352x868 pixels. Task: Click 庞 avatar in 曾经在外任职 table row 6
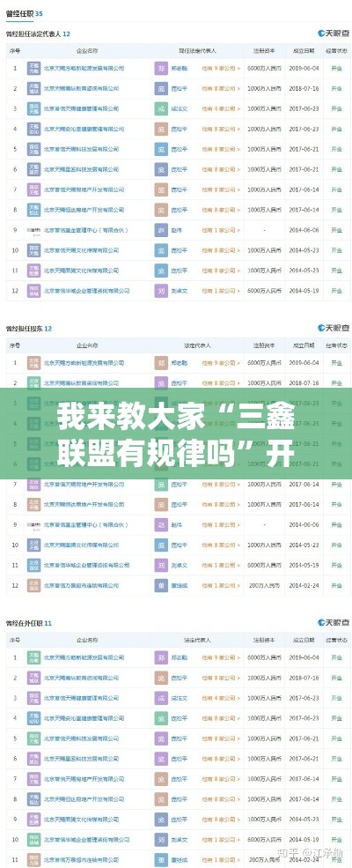[x=160, y=759]
